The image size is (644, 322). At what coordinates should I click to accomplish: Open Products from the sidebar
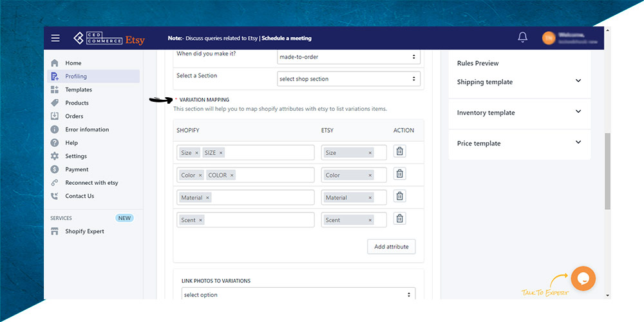[x=77, y=103]
